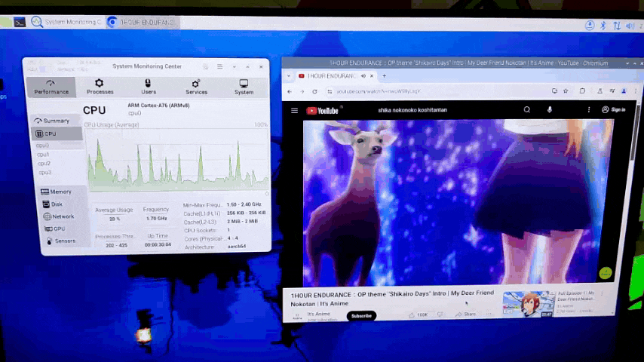Select cpu0 core in the sidebar
644x362 pixels.
(x=43, y=145)
